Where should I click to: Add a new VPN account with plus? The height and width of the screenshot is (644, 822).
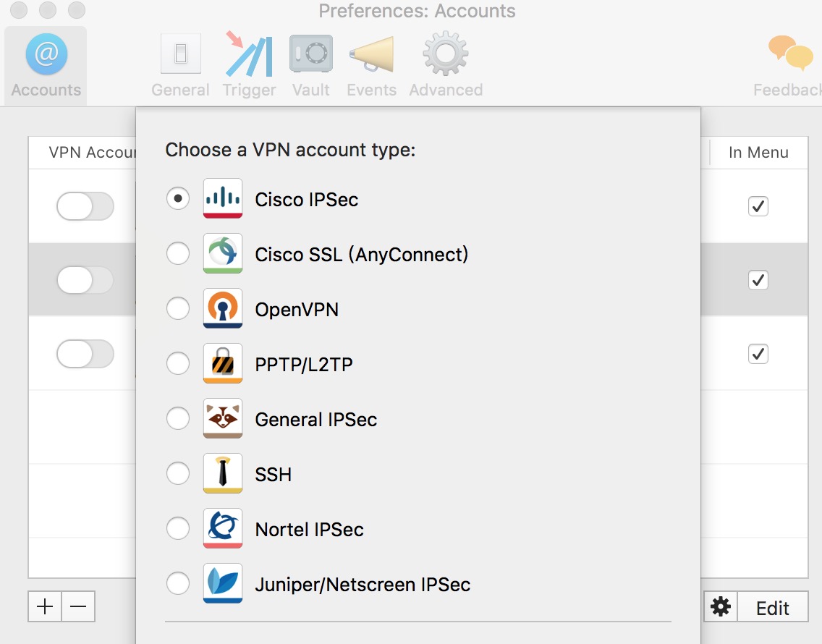click(x=45, y=607)
